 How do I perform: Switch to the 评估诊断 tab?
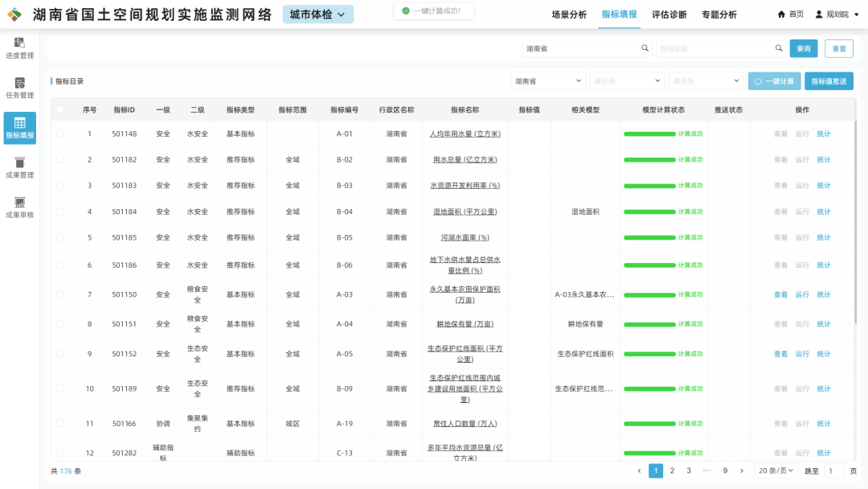[669, 14]
